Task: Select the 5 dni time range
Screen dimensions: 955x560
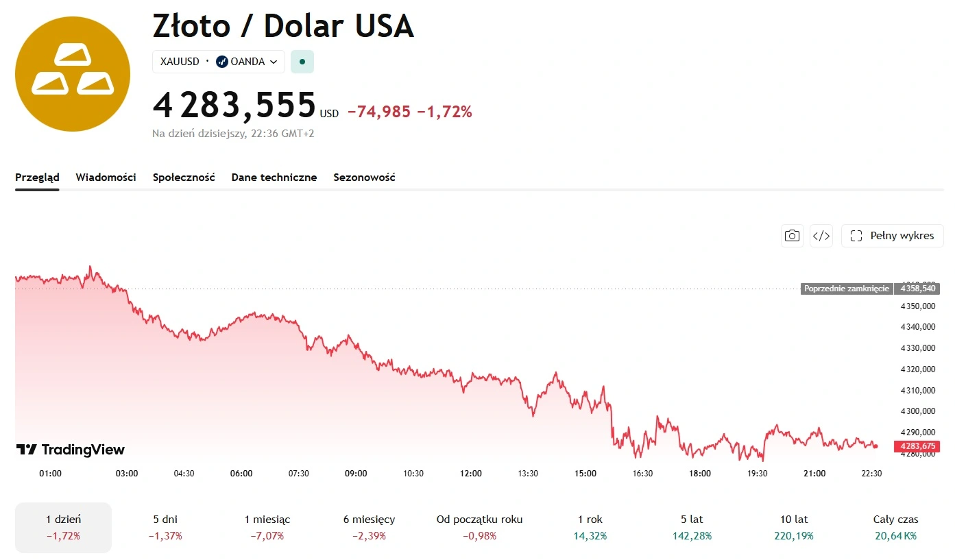Action: coord(165,527)
